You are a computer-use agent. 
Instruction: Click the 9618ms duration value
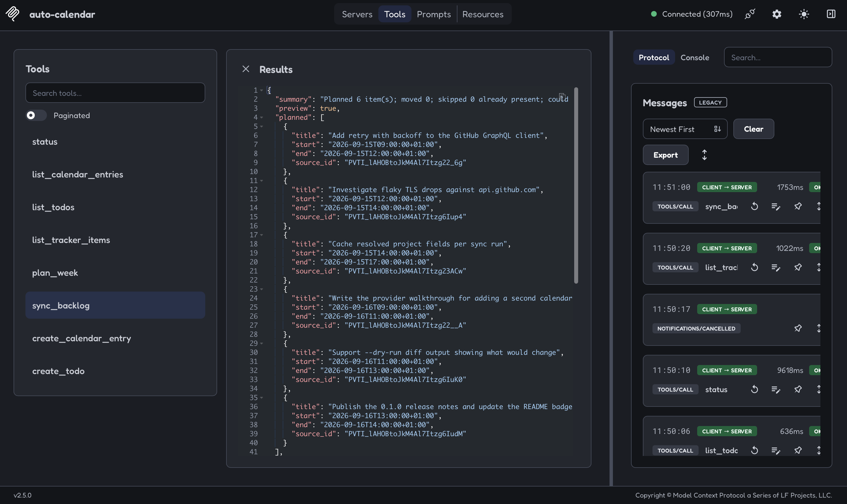coord(790,370)
